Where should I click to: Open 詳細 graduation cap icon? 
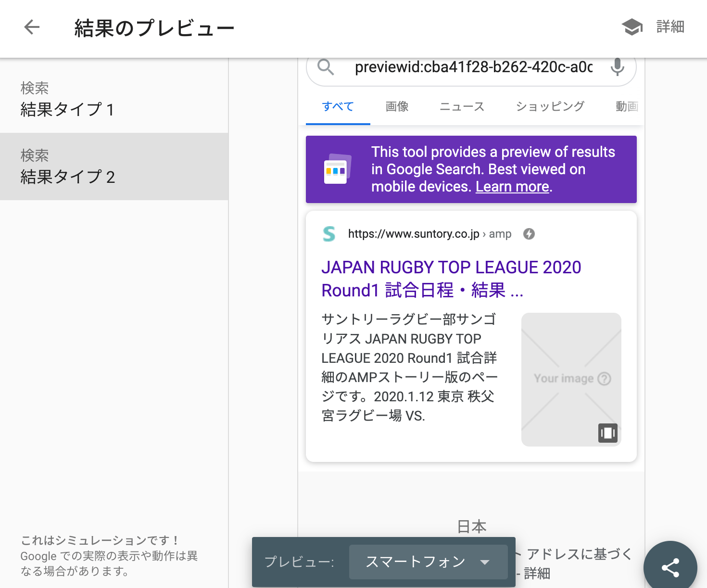coord(632,27)
